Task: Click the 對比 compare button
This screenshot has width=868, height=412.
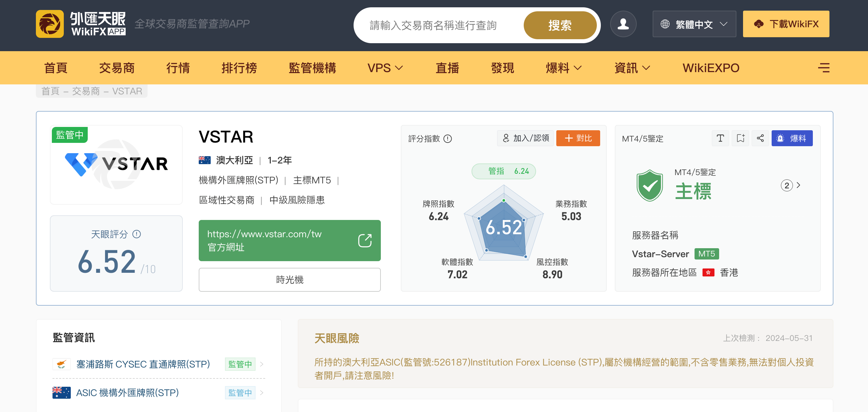Action: coord(578,138)
